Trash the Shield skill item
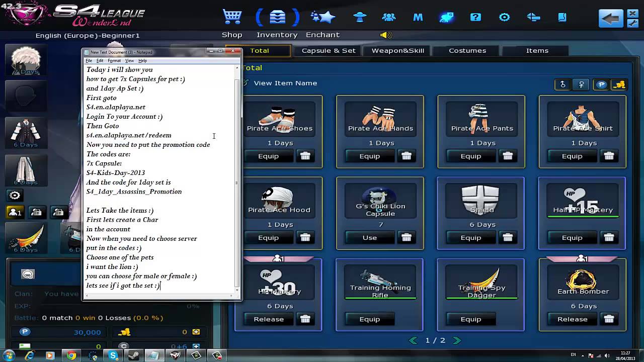 click(508, 237)
